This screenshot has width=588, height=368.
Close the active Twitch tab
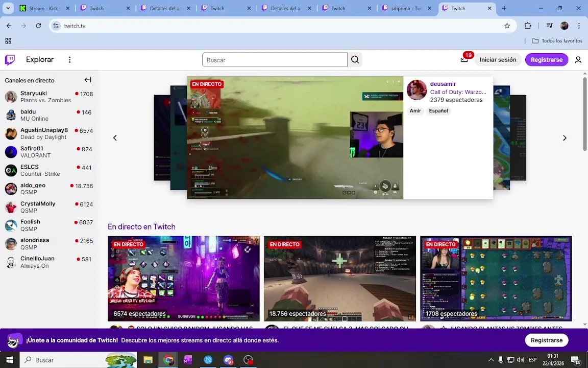[489, 8]
